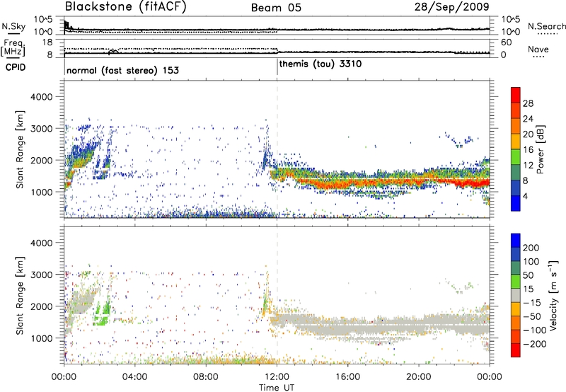Select "themis (tau) 3310" CPID entry

[x=320, y=64]
